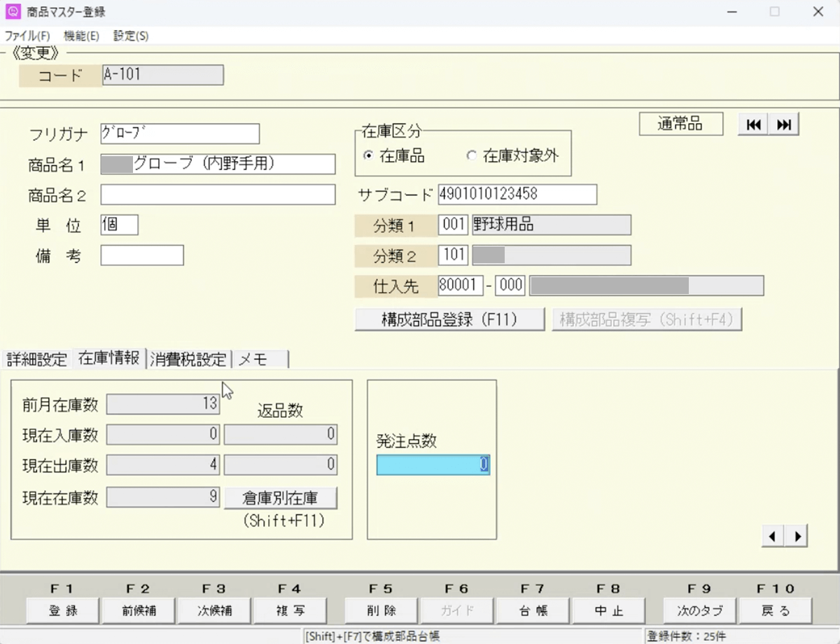Switch to the 消費税設定 tab
Screen dimensions: 840x644
pyautogui.click(x=188, y=359)
